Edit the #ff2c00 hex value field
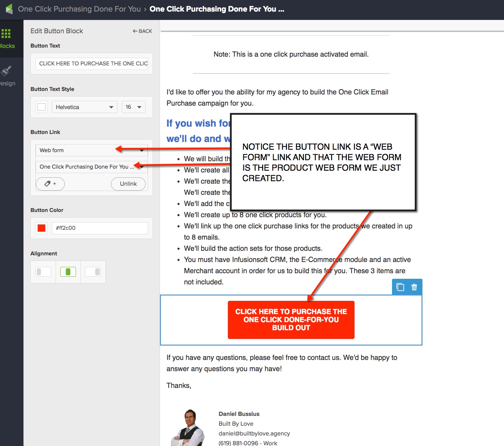The width and height of the screenshot is (504, 446). (100, 228)
